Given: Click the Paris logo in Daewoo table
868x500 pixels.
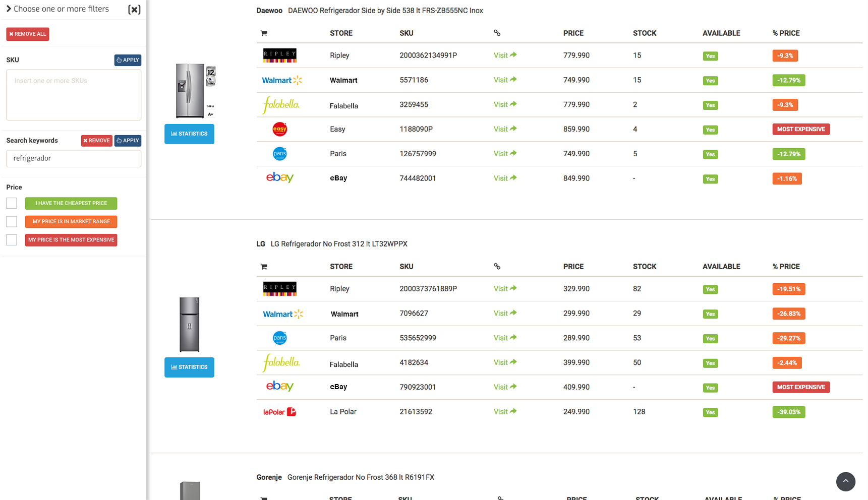Looking at the screenshot, I should click(279, 154).
